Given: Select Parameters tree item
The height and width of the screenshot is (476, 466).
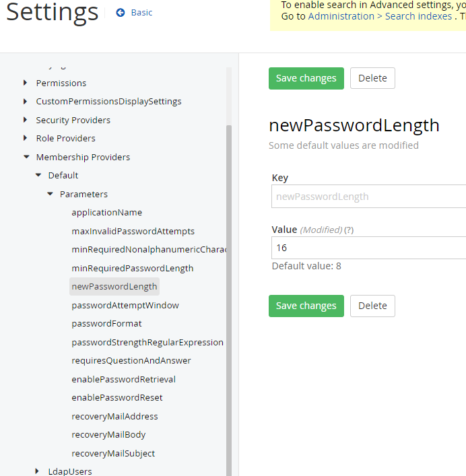Looking at the screenshot, I should [x=84, y=195].
